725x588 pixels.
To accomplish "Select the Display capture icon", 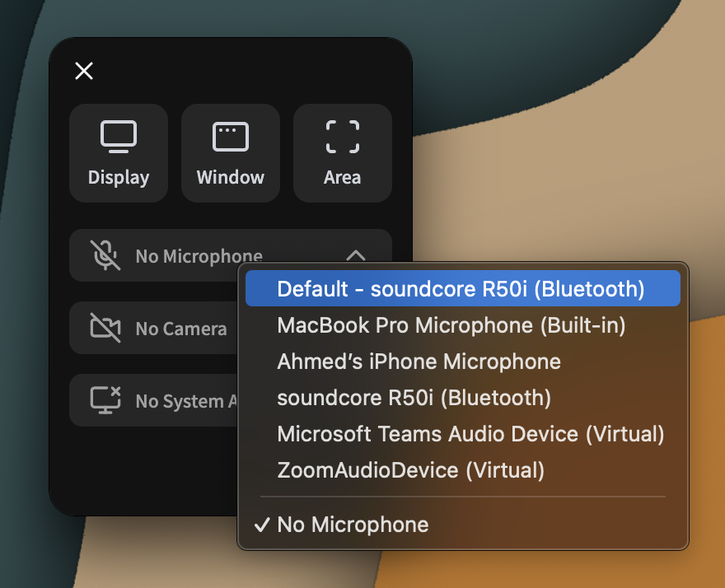I will coord(119,153).
